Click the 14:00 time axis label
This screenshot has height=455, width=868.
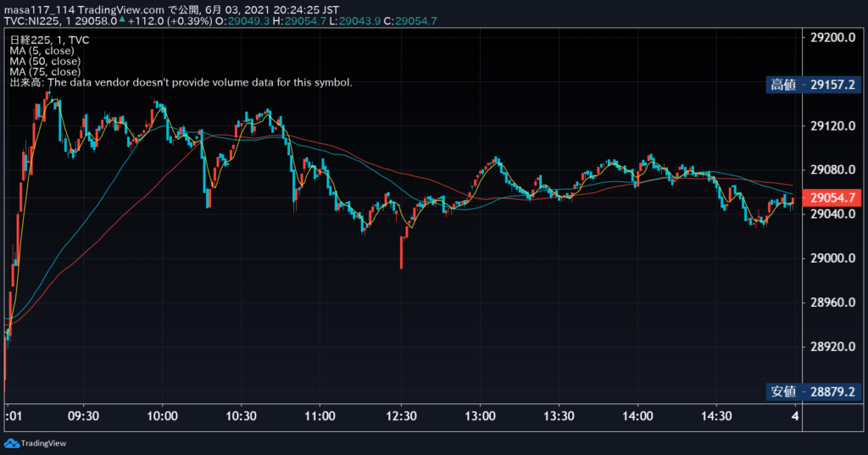pos(637,416)
